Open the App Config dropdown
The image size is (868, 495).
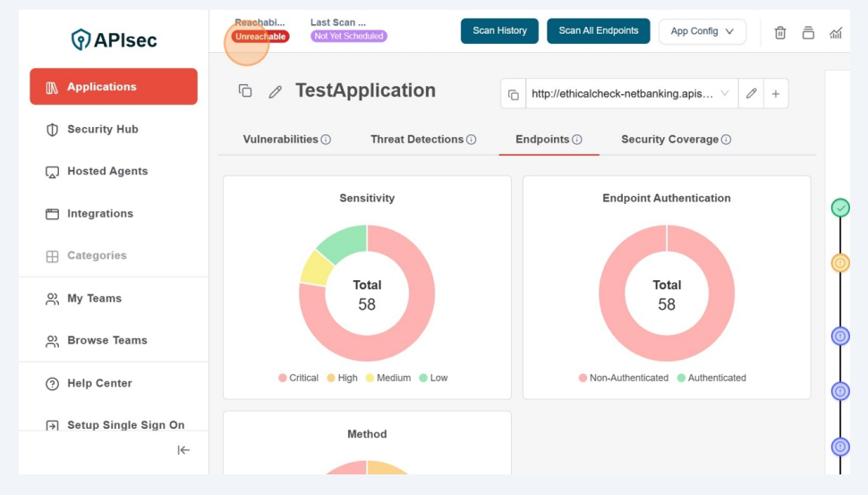click(x=702, y=31)
